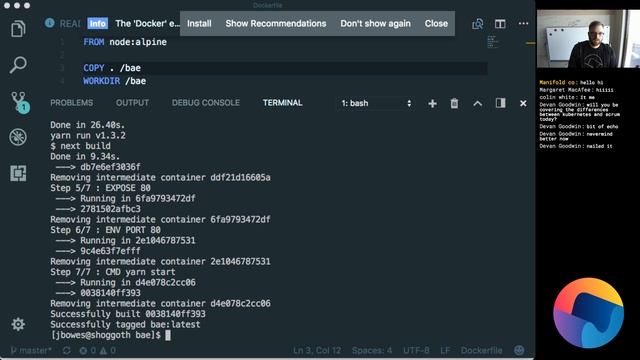
Task: Click Don't show again button
Action: click(376, 24)
